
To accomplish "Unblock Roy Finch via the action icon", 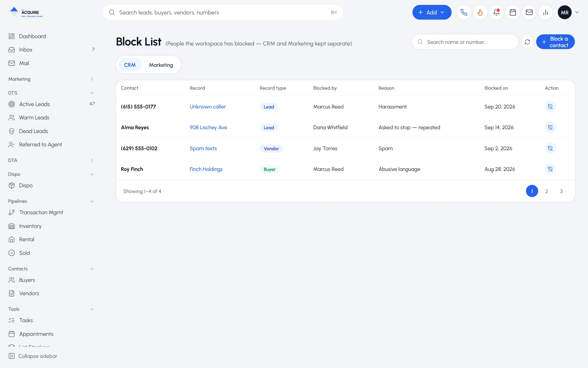I will (550, 169).
